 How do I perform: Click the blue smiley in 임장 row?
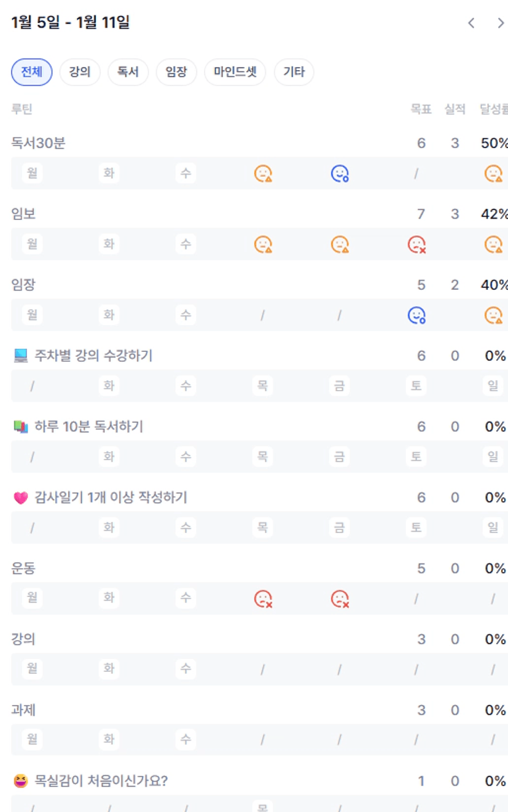(x=416, y=316)
